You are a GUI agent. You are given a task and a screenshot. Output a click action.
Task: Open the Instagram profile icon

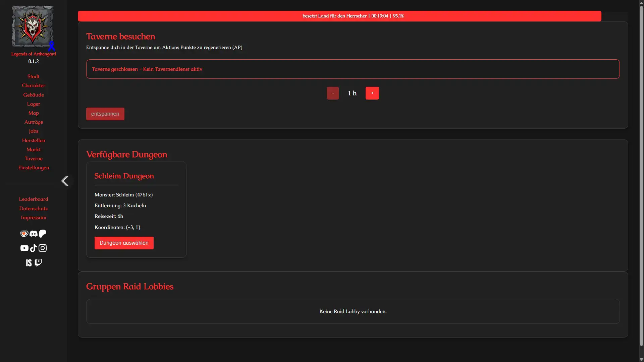coord(42,248)
